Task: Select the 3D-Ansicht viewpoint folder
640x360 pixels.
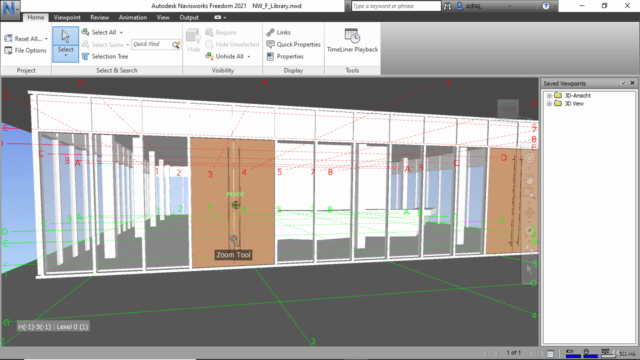Action: 578,96
